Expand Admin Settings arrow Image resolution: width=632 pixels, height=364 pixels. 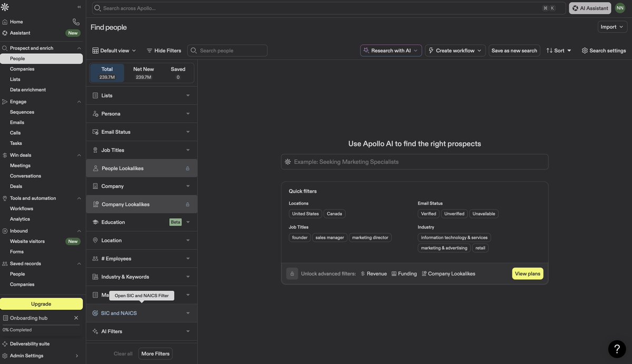pos(77,356)
